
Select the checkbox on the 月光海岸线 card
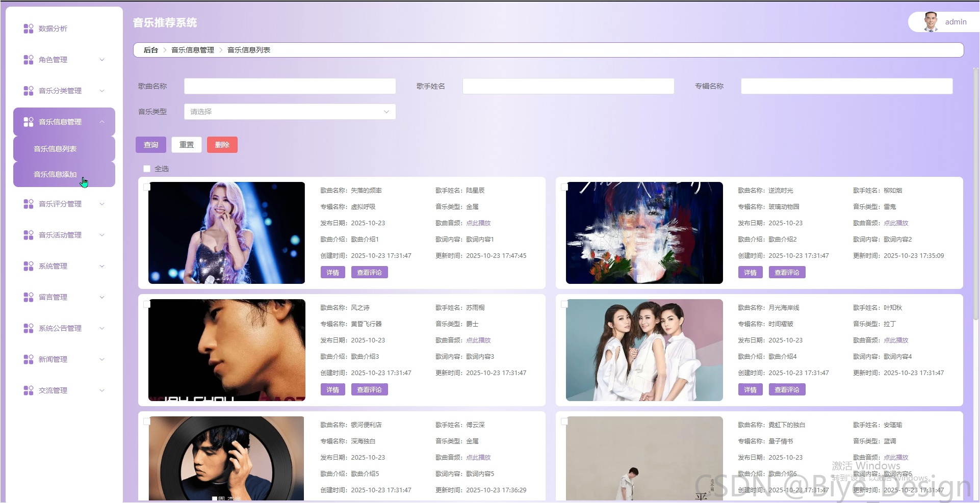[564, 304]
